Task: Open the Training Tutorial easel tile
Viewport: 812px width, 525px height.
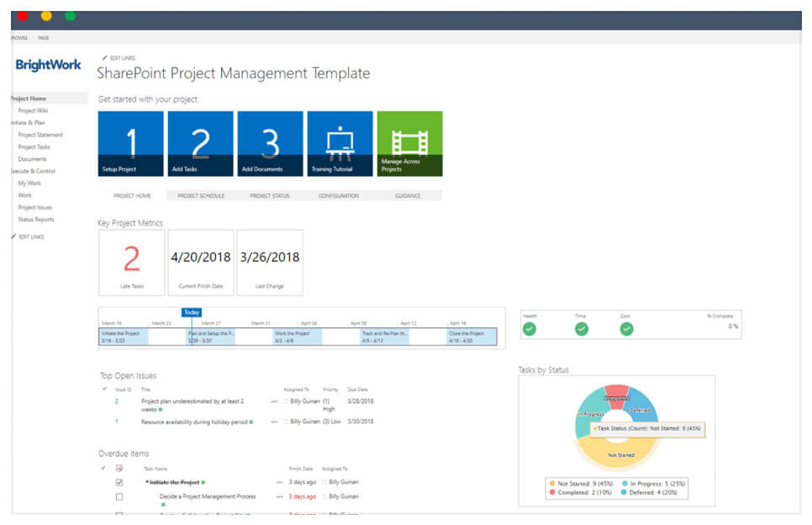Action: pyautogui.click(x=340, y=144)
